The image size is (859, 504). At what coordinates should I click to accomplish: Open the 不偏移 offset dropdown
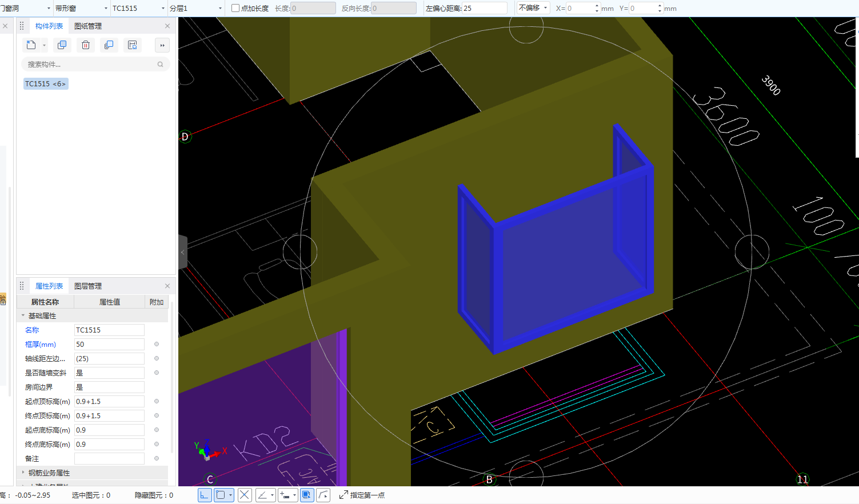pos(533,8)
